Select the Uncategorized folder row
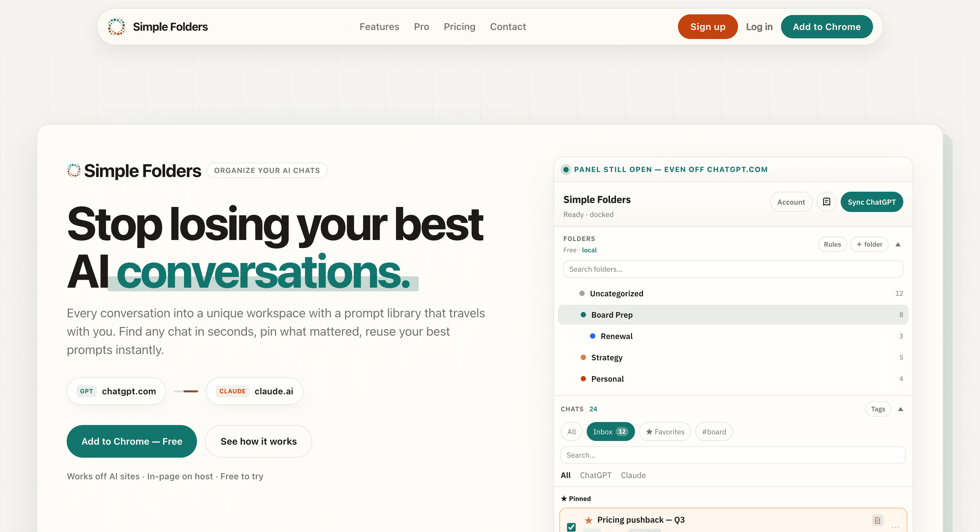This screenshot has height=532, width=980. [x=733, y=293]
